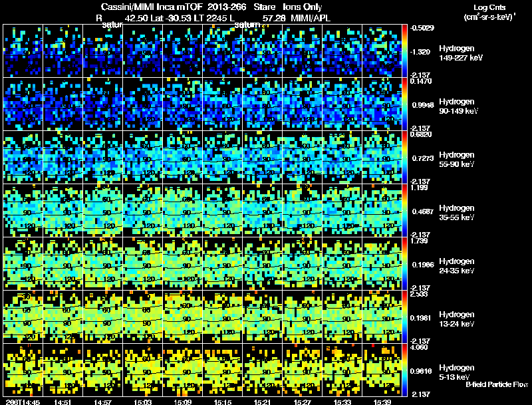Image resolution: width=532 pixels, height=405 pixels.
Task: Click the 'Ions Only' text in the title
Action: (x=303, y=7)
